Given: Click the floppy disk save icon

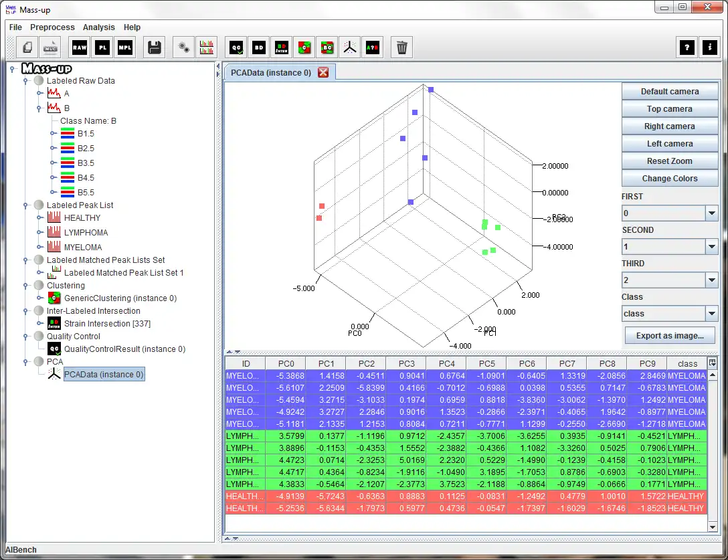Looking at the screenshot, I should coord(154,48).
